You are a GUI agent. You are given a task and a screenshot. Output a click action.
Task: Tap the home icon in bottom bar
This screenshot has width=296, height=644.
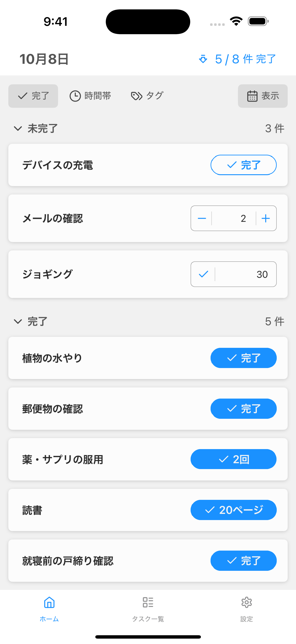pos(49,602)
